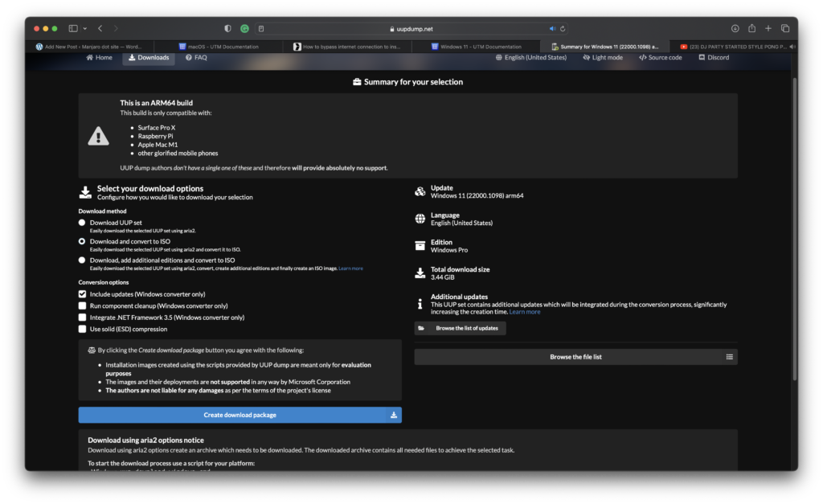
Task: Open the privacy shield icon in toolbar
Action: pyautogui.click(x=227, y=28)
